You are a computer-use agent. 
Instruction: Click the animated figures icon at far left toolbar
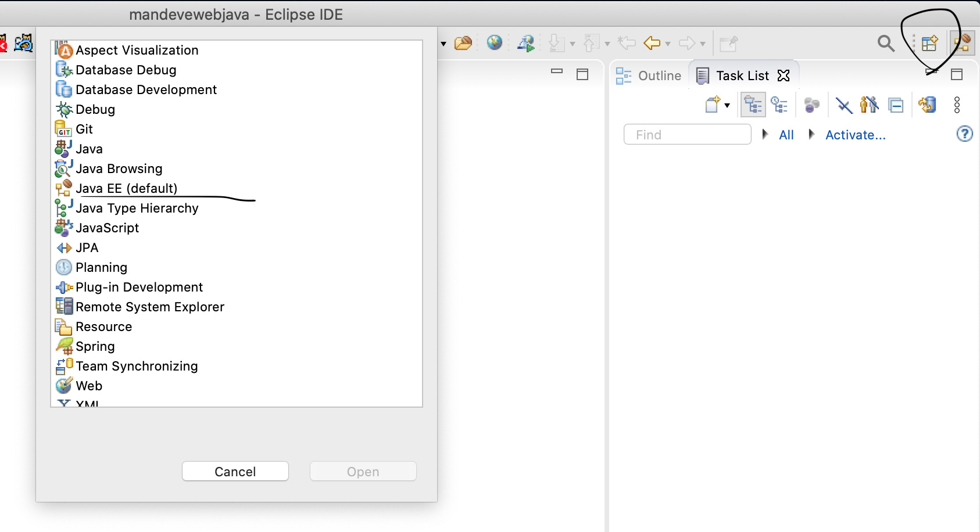tap(23, 42)
